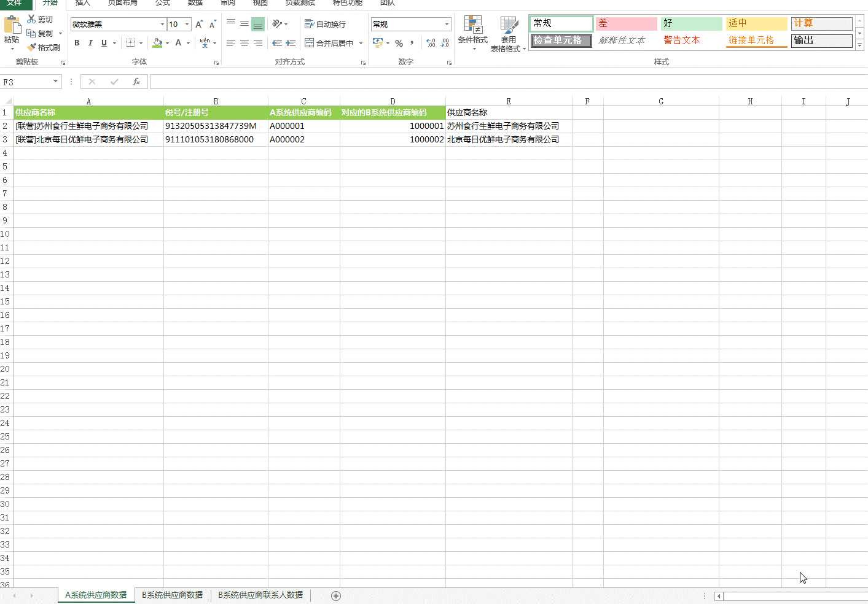The height and width of the screenshot is (604, 868).
Task: Apply the 链接单元格 cell style
Action: click(756, 41)
